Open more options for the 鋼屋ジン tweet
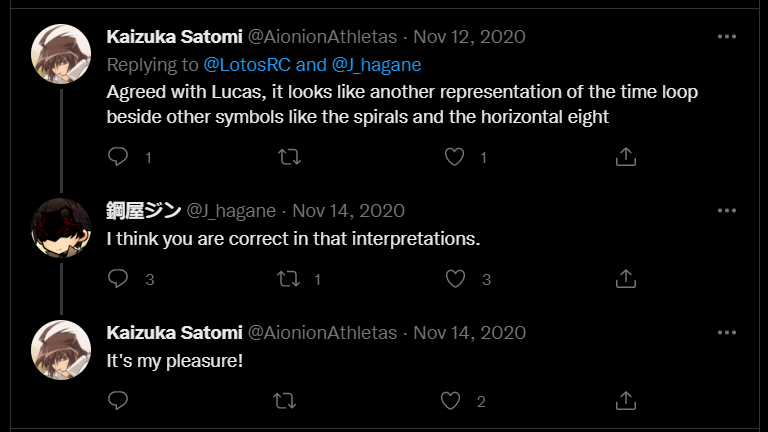Viewport: 768px width, 432px height. 727,210
